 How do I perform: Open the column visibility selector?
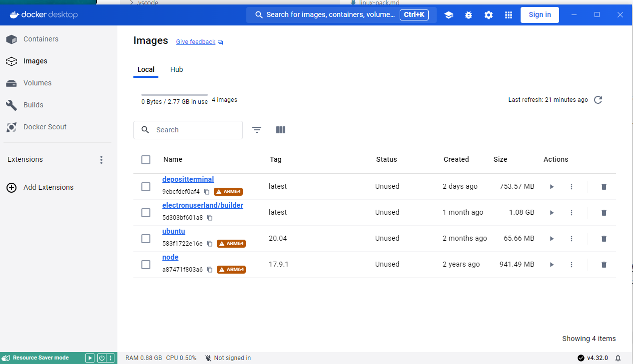(280, 130)
